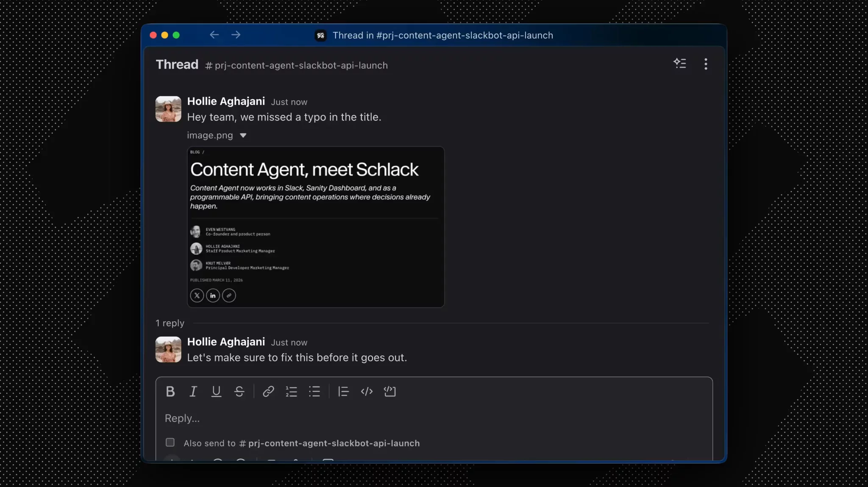This screenshot has height=487, width=868.
Task: Apply strikethrough formatting
Action: pos(239,391)
